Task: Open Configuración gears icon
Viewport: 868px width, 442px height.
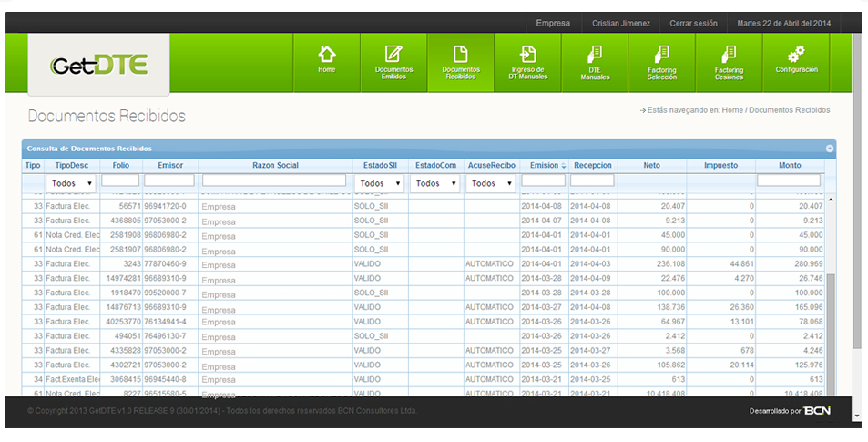Action: (796, 54)
